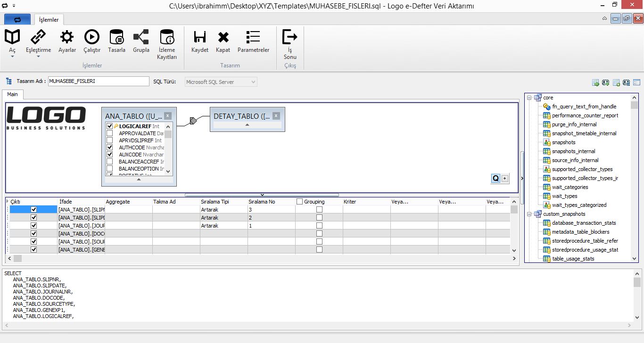Click the Tasarım Adı input field
The image size is (644, 343).
[x=99, y=82]
